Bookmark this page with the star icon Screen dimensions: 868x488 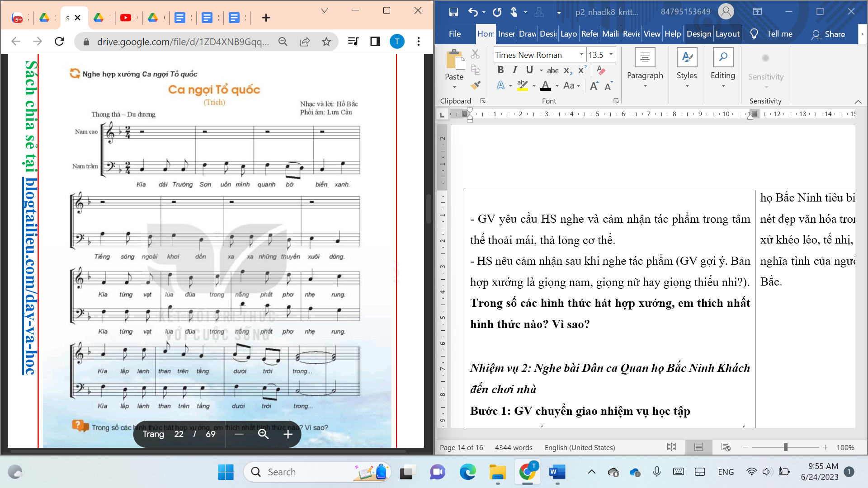click(x=326, y=42)
